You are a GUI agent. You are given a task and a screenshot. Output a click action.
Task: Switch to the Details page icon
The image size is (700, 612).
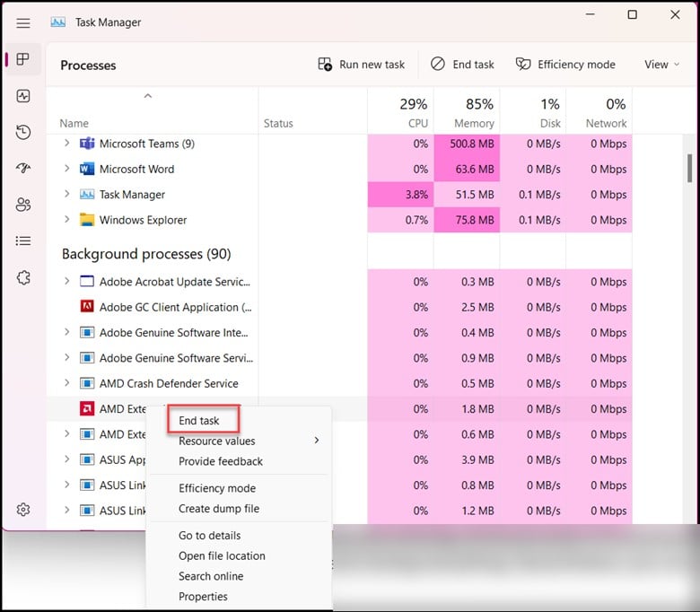[x=23, y=240]
